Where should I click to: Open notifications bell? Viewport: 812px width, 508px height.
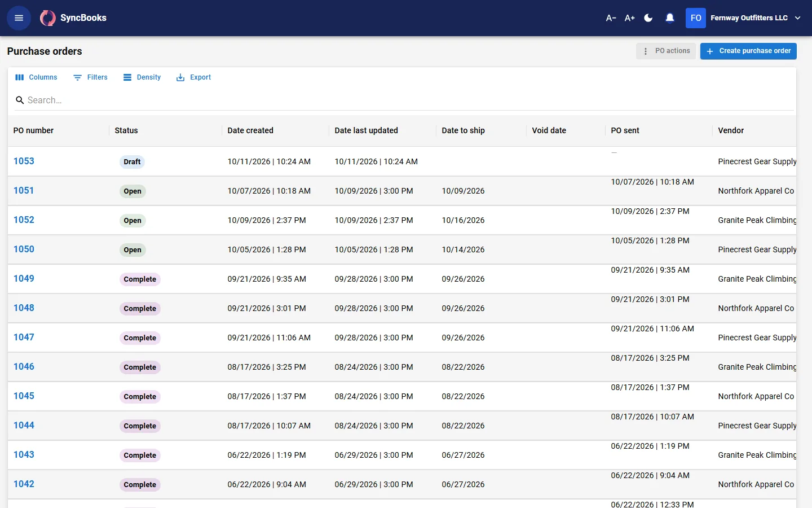(x=670, y=18)
